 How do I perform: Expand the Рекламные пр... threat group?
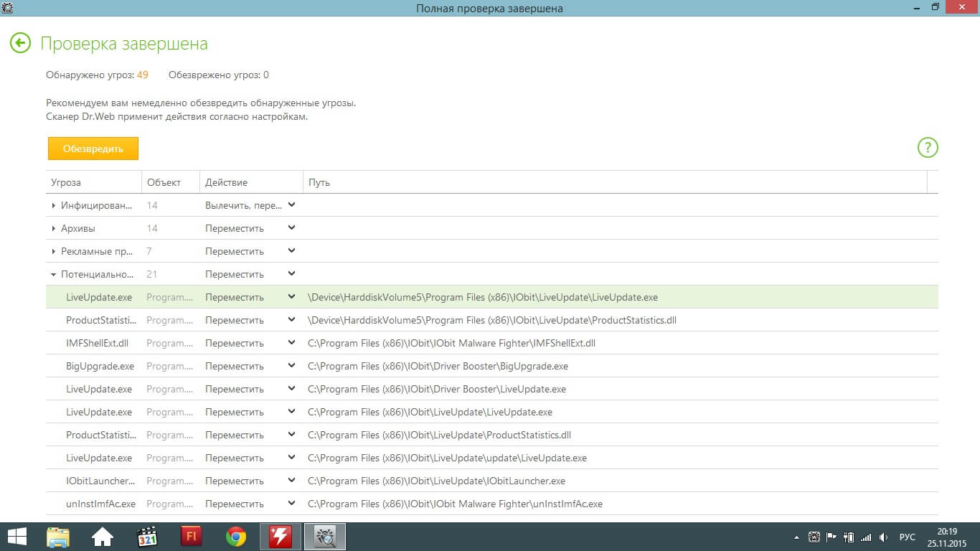tap(54, 252)
